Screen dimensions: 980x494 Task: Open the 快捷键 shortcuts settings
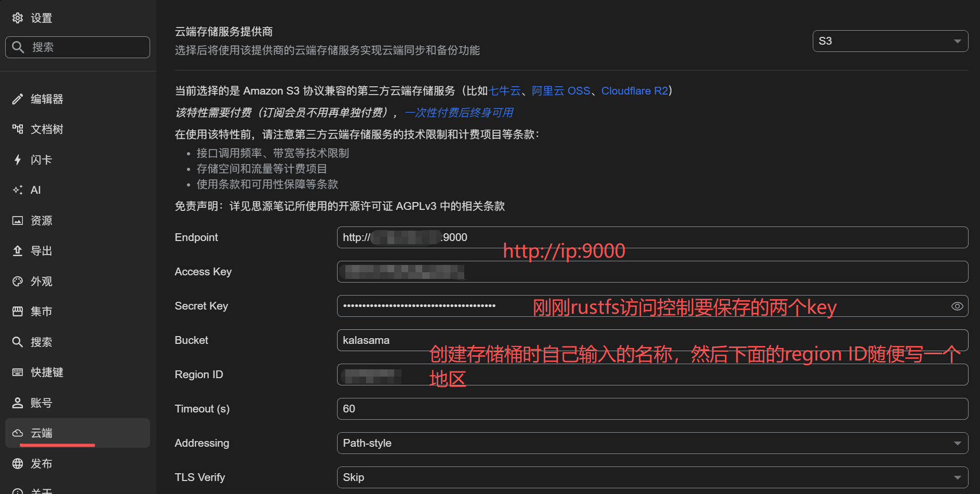tap(47, 372)
